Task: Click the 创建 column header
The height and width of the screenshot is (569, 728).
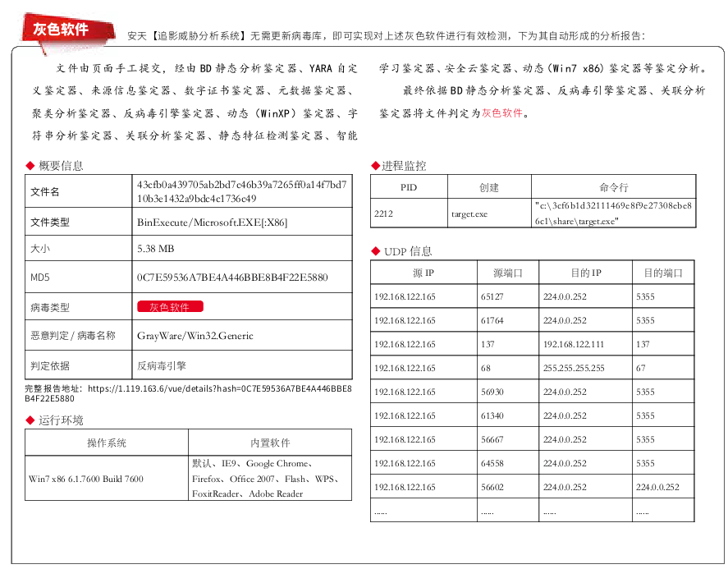Action: (489, 187)
